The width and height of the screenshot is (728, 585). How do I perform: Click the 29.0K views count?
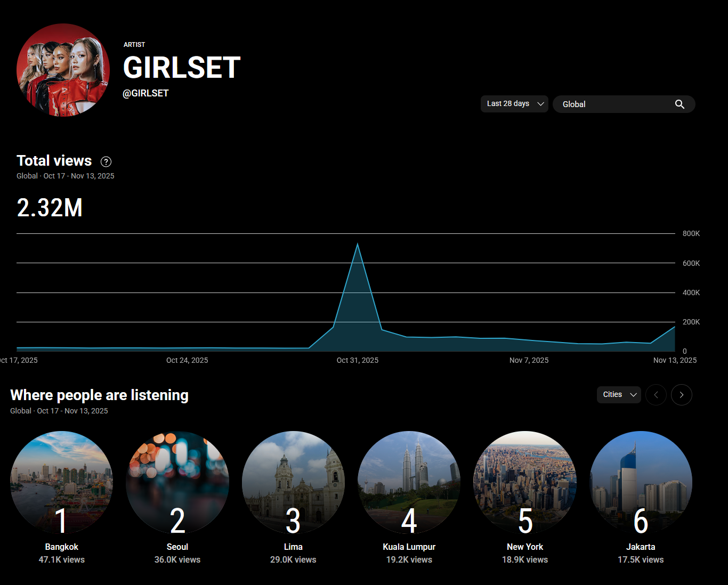293,559
